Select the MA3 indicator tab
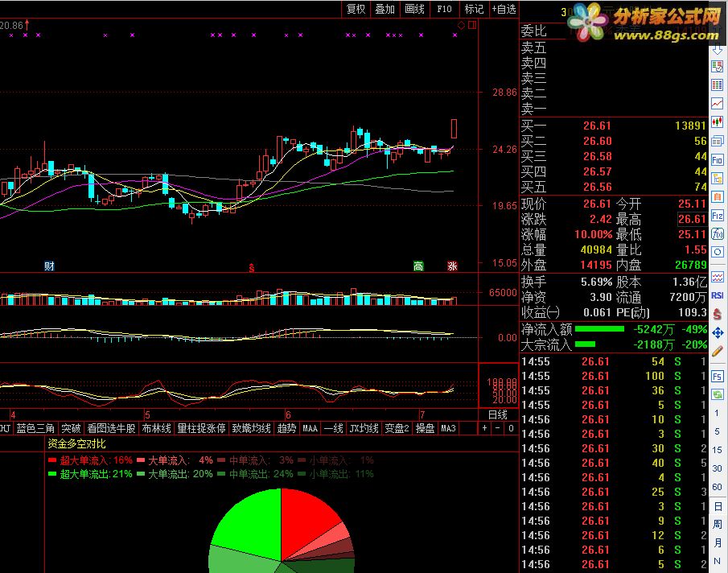 pyautogui.click(x=449, y=428)
